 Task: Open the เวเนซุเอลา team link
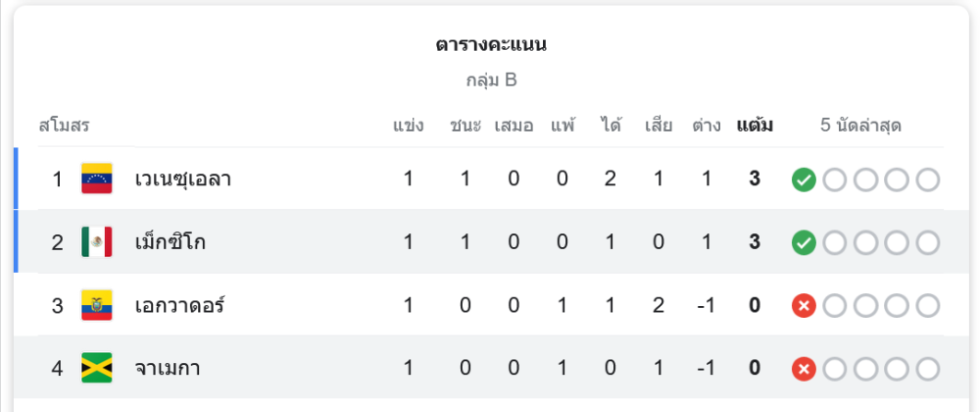point(183,180)
